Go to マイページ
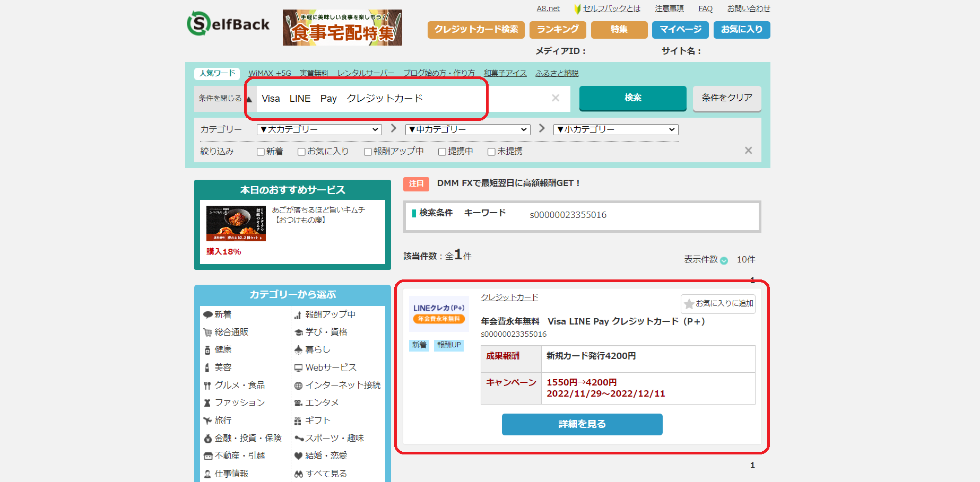 (x=680, y=30)
